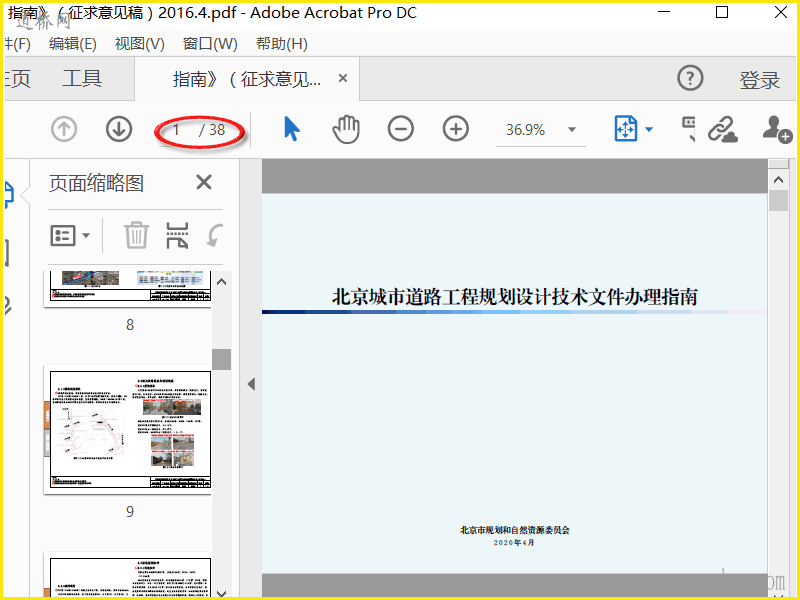Image resolution: width=800 pixels, height=600 pixels.
Task: Click the document title 北京城市道路工程规划设计技术文件办理指南
Action: [x=514, y=296]
